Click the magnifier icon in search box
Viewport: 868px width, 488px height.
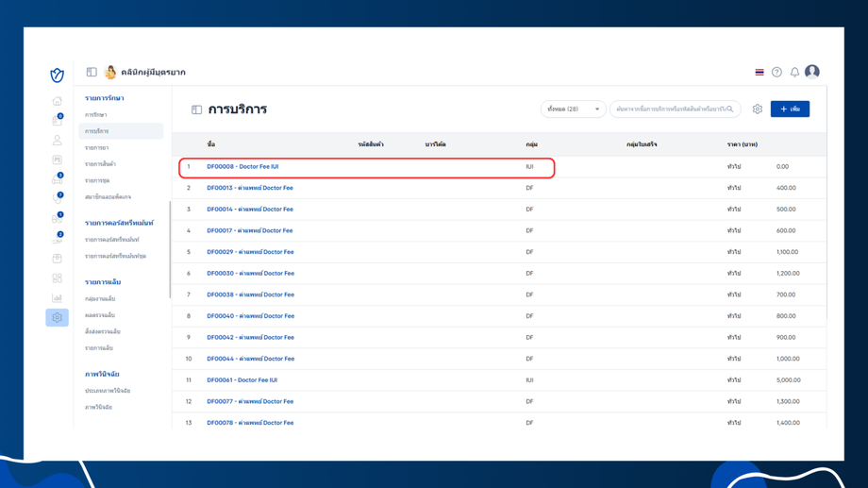[x=730, y=109]
